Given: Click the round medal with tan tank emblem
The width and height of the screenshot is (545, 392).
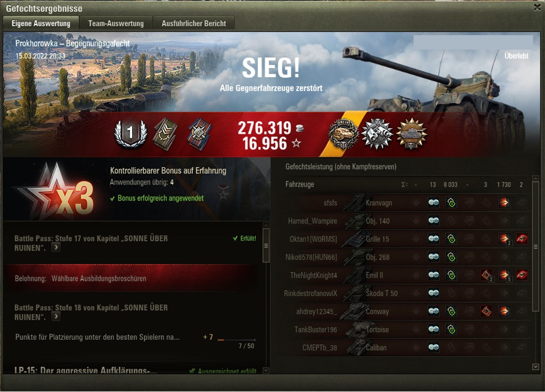Looking at the screenshot, I should [343, 134].
